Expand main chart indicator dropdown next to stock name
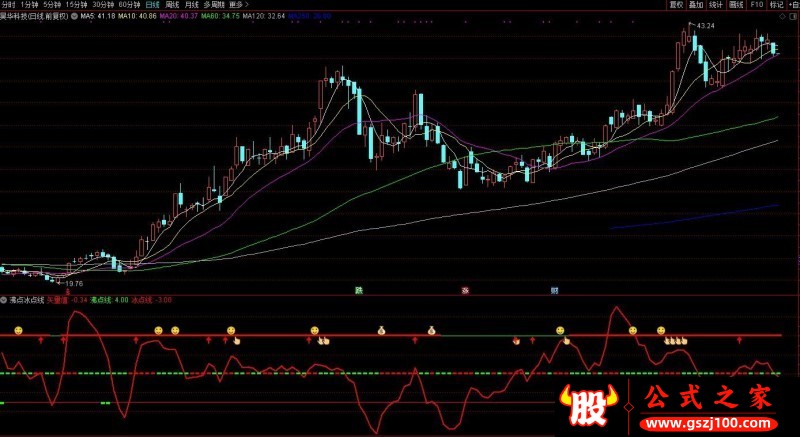This screenshot has height=437, width=800. [x=74, y=16]
